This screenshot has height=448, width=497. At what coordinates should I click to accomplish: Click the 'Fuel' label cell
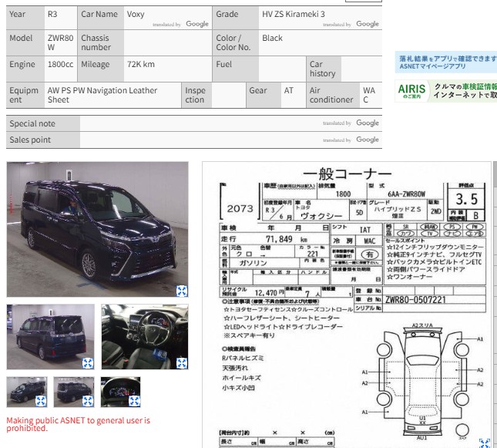point(236,69)
